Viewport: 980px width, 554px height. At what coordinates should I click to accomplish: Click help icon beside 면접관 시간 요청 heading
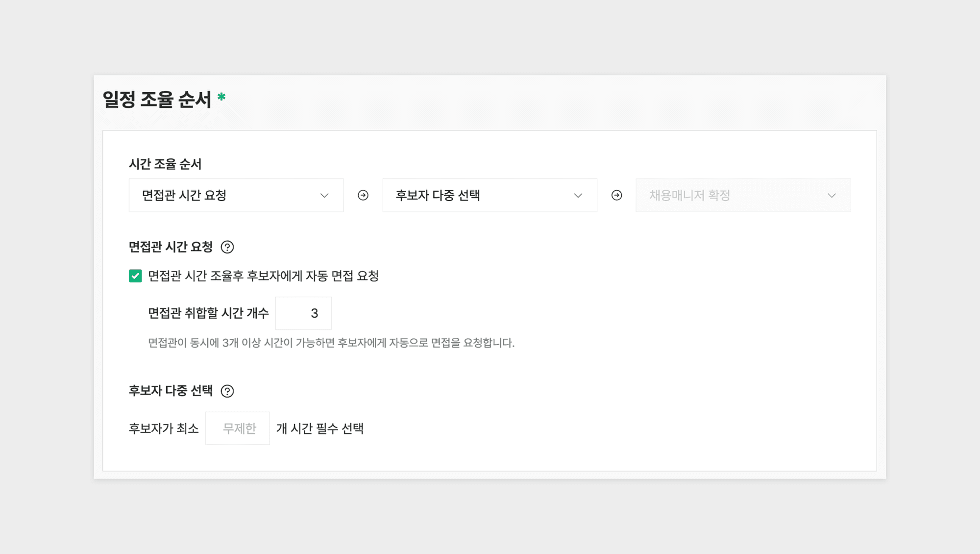point(227,247)
